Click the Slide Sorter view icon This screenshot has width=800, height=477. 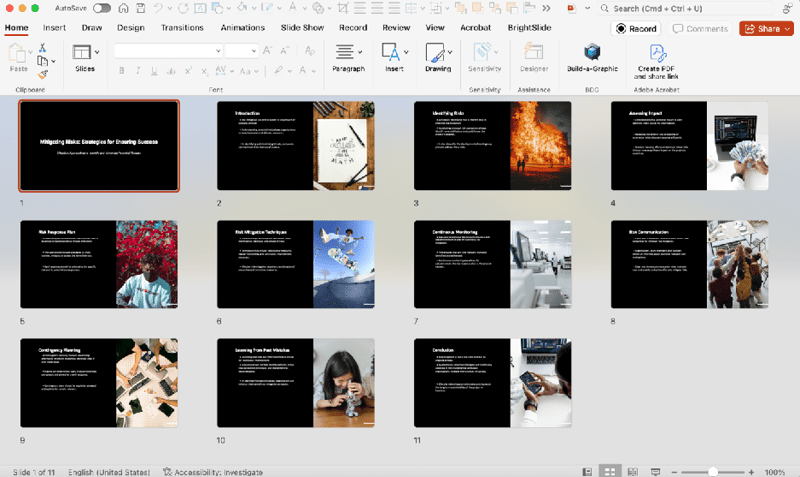610,472
